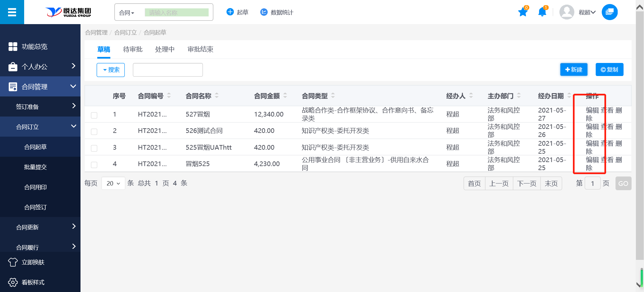The width and height of the screenshot is (644, 292).
Task: Check the box for row 527冒烟
Action: coord(94,115)
